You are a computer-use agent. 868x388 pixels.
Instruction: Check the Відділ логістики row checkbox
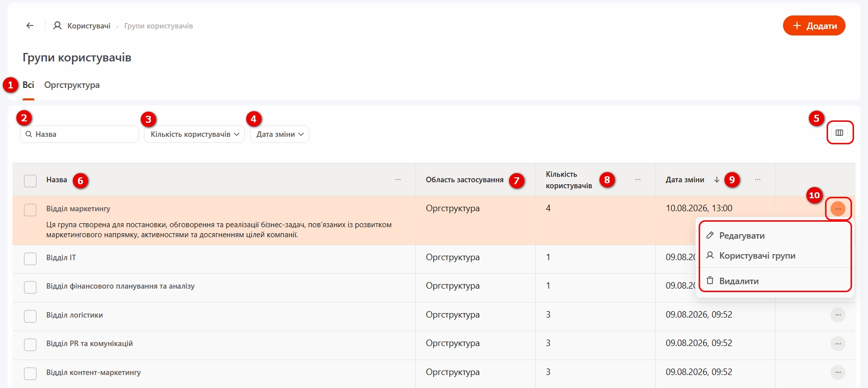pos(30,316)
